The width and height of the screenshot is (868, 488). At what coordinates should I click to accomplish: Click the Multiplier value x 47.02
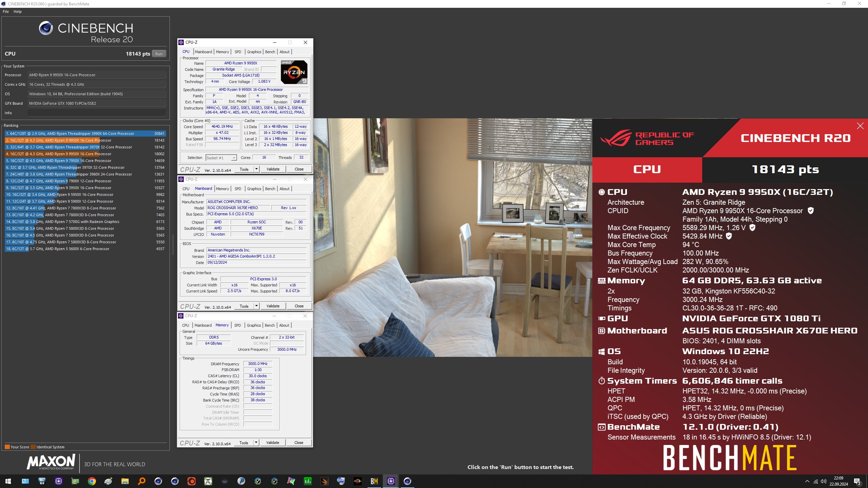[222, 133]
